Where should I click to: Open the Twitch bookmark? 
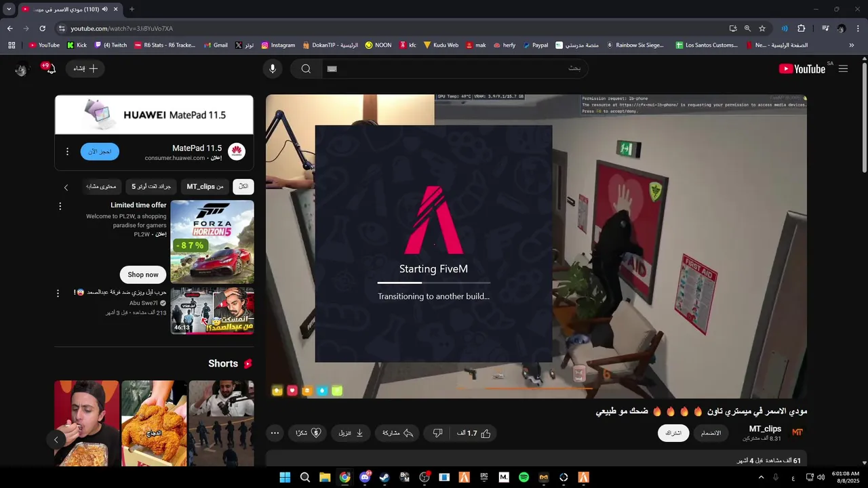pos(111,45)
